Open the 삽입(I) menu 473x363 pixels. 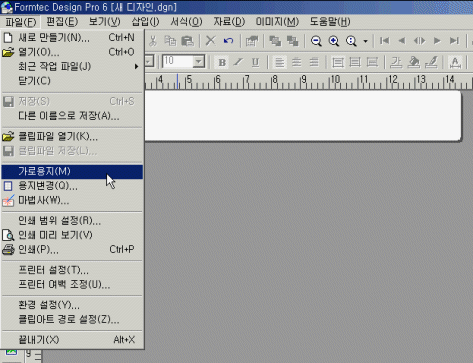coord(145,22)
